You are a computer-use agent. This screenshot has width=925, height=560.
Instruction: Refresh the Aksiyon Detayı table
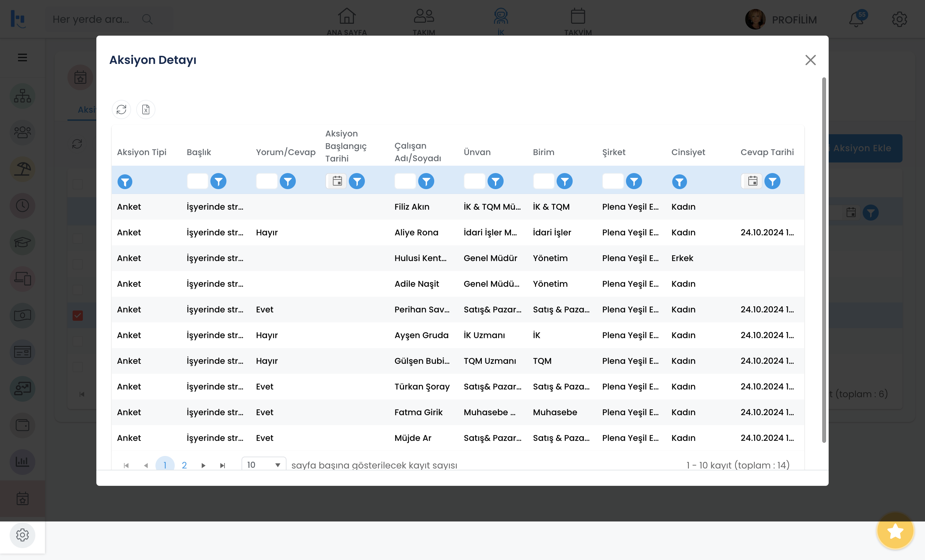click(121, 109)
